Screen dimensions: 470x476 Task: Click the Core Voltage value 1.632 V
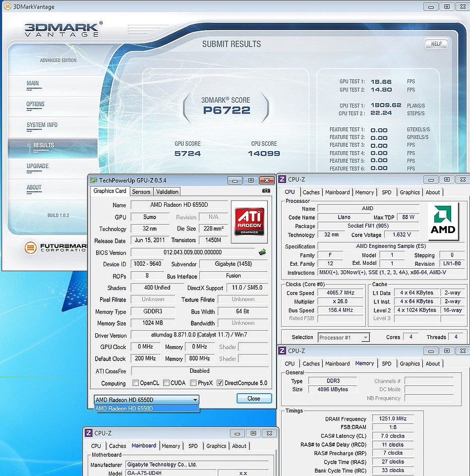pyautogui.click(x=402, y=235)
